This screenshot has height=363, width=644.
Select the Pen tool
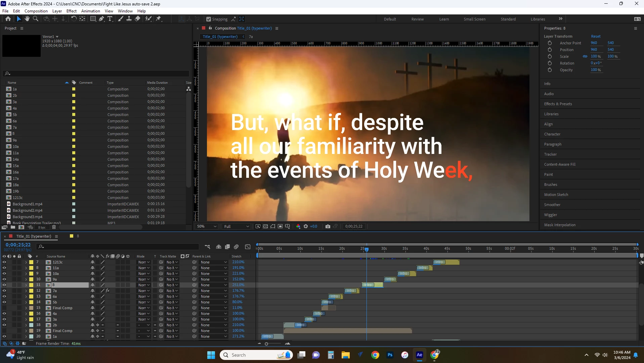101,19
